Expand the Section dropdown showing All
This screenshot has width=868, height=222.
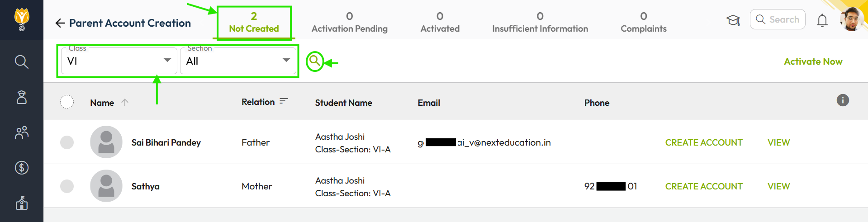tap(238, 61)
